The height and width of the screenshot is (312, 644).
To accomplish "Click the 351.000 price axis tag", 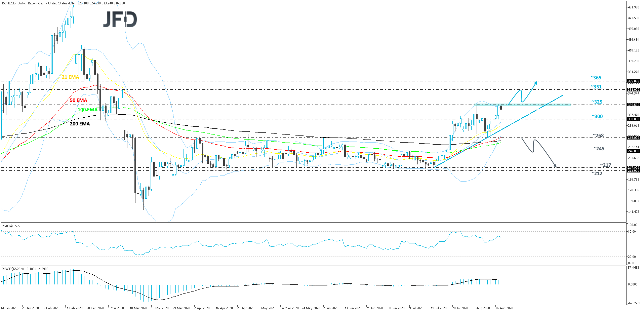I will pos(634,90).
